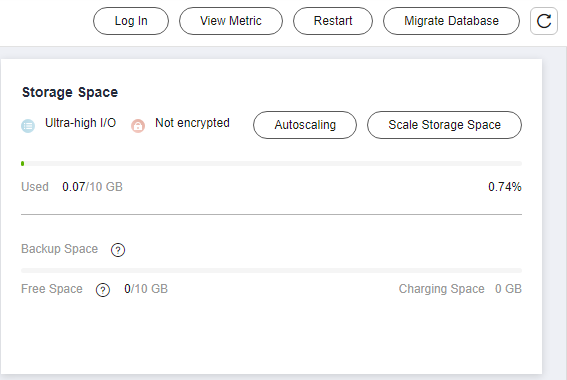Screen dimensions: 567x380
Task: Click the Charging Space 0 GB value
Action: point(508,289)
